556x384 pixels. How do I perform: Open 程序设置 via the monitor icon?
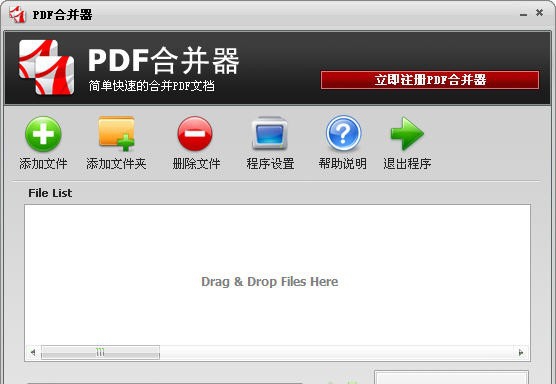click(x=269, y=133)
